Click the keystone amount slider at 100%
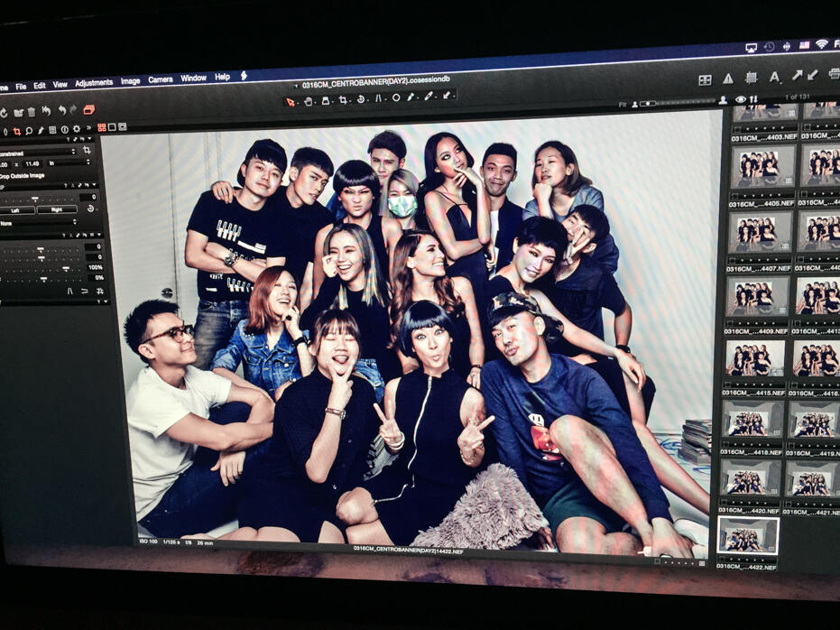Image resolution: width=840 pixels, height=630 pixels. pyautogui.click(x=66, y=268)
